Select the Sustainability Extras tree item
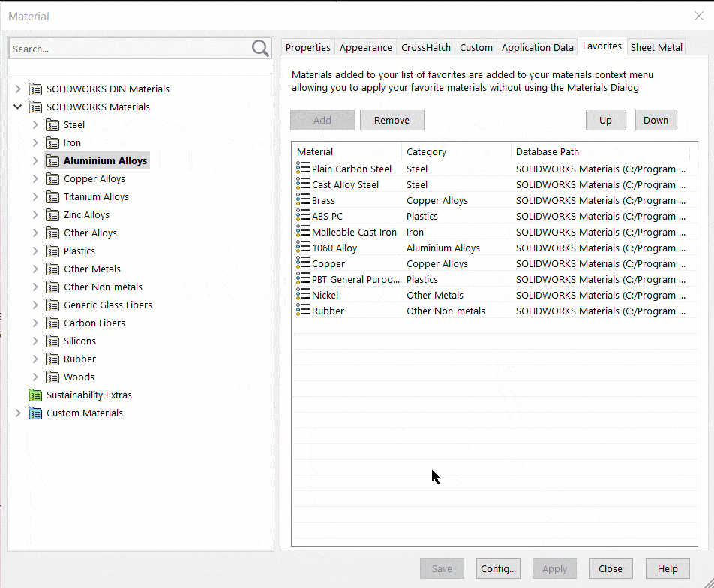Viewport: 714px width, 588px height. (88, 395)
